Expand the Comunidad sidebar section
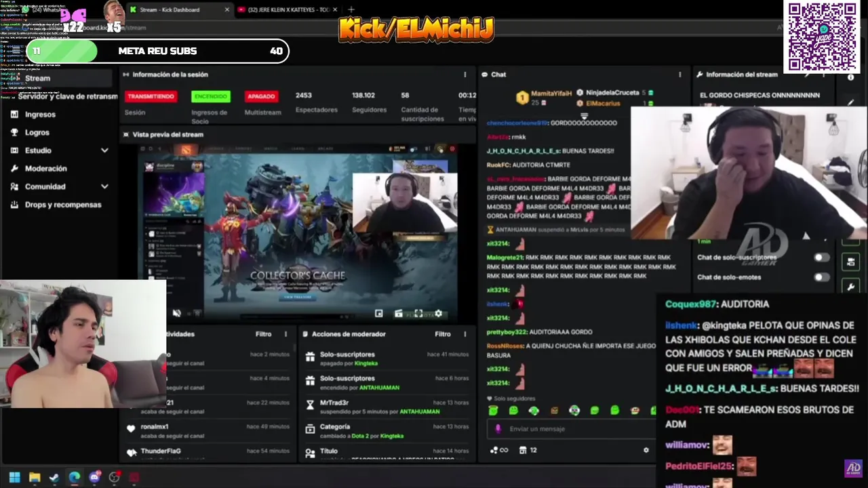This screenshot has width=868, height=488. click(x=104, y=186)
